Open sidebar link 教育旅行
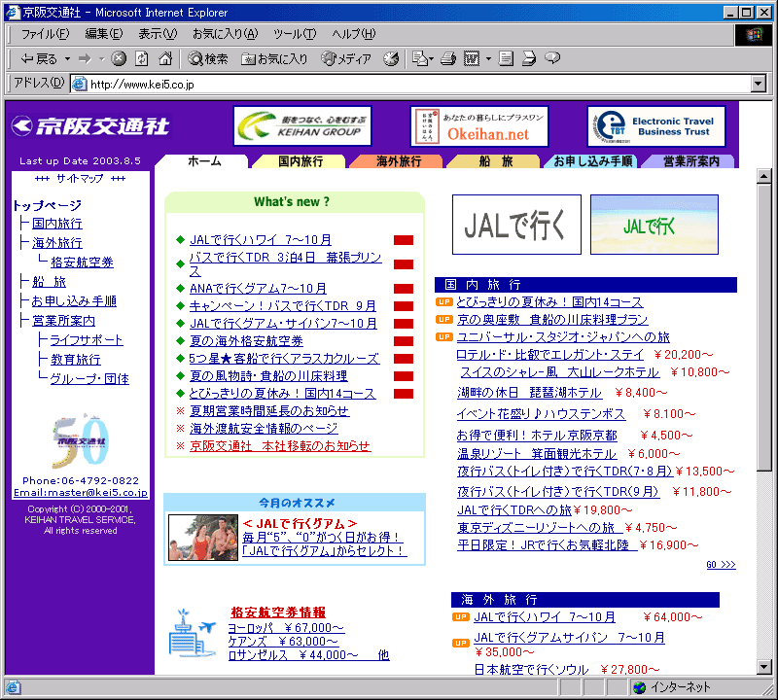 (76, 359)
